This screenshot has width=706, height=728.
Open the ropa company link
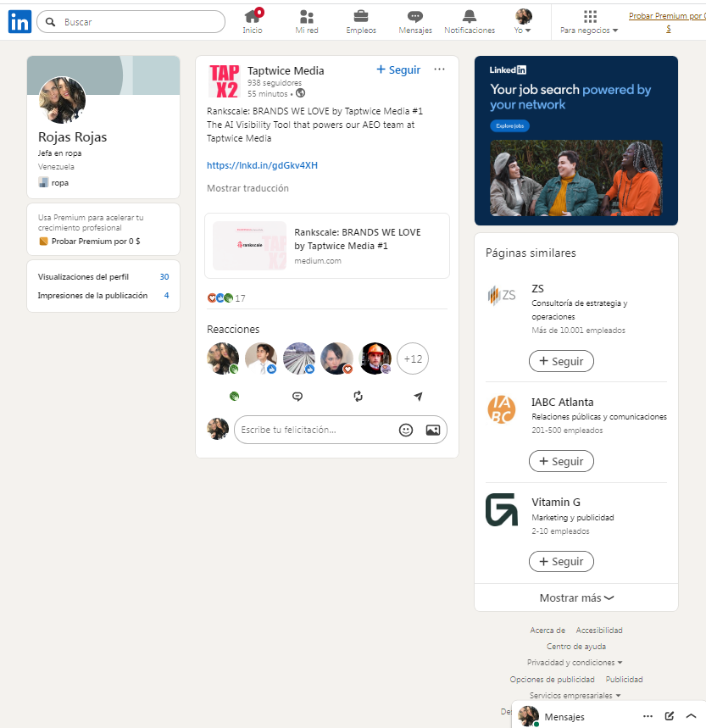click(54, 182)
